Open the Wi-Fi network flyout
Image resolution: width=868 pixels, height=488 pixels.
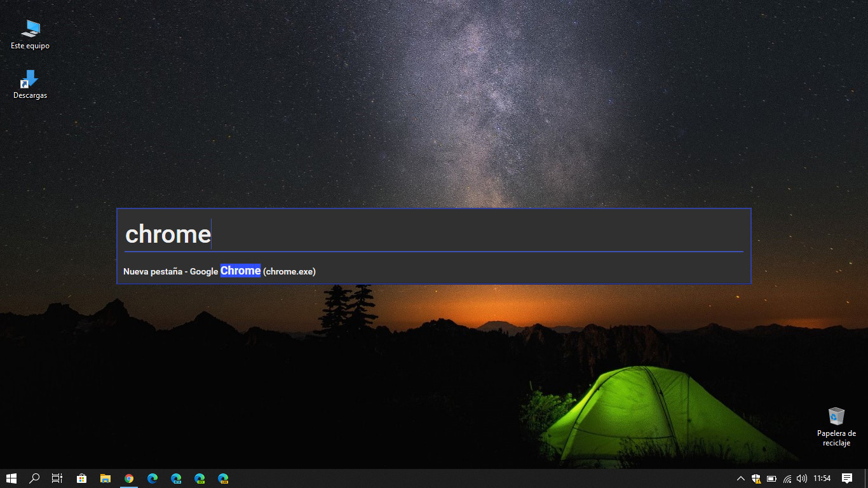[x=787, y=478]
